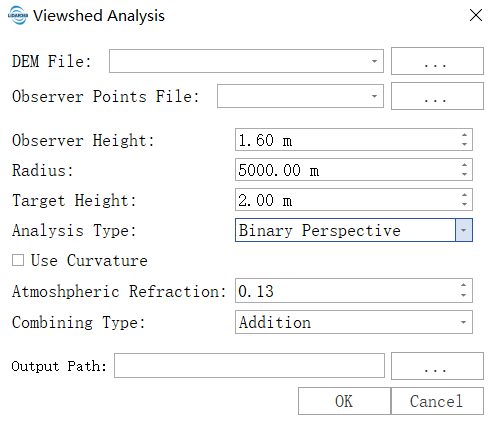Viewport: 494px width, 426px height.
Task: Expand the Observer Points File dropdown
Action: (x=374, y=96)
